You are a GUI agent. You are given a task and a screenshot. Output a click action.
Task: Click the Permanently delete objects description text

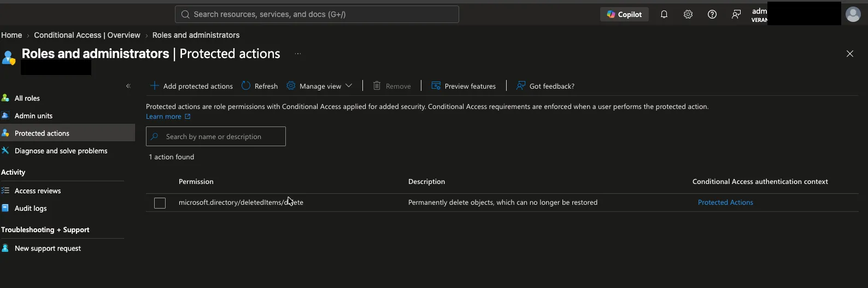[503, 203]
